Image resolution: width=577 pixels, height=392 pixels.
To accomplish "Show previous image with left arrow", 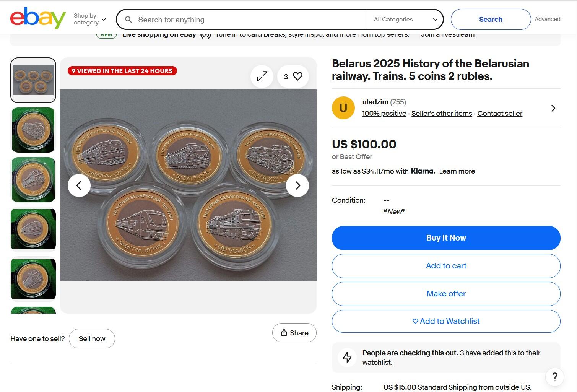I will click(79, 185).
